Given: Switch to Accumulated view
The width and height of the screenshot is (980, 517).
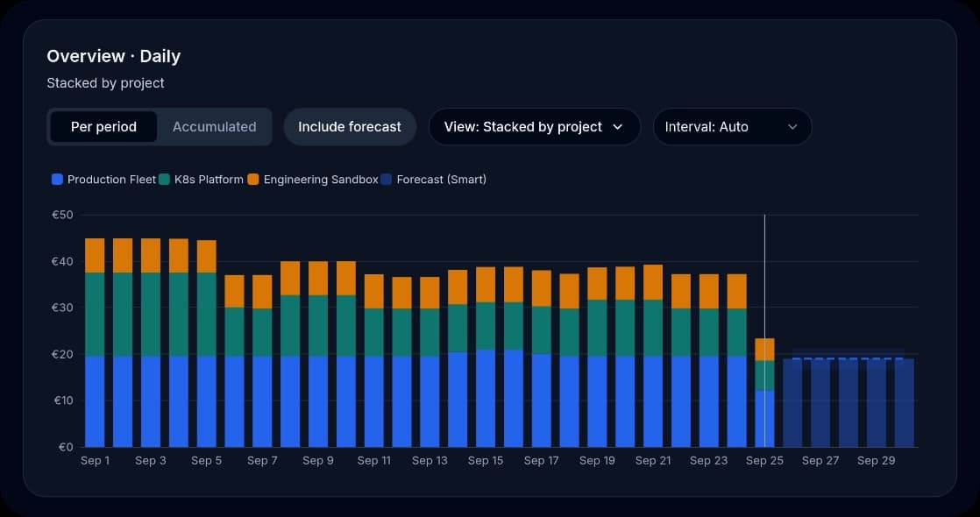Looking at the screenshot, I should (215, 127).
